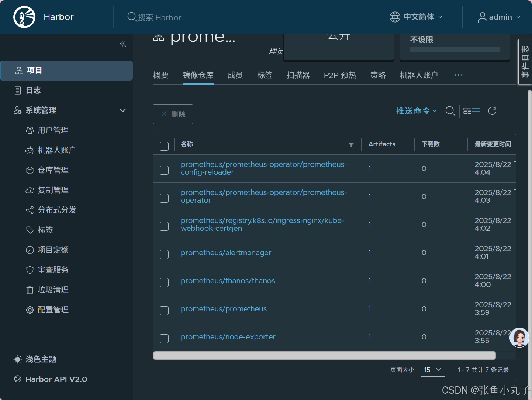Click the 审查服务 shield icon

pyautogui.click(x=30, y=270)
